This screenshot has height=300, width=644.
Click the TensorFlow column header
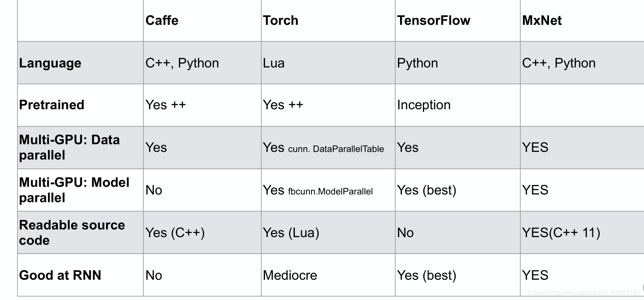click(x=433, y=20)
